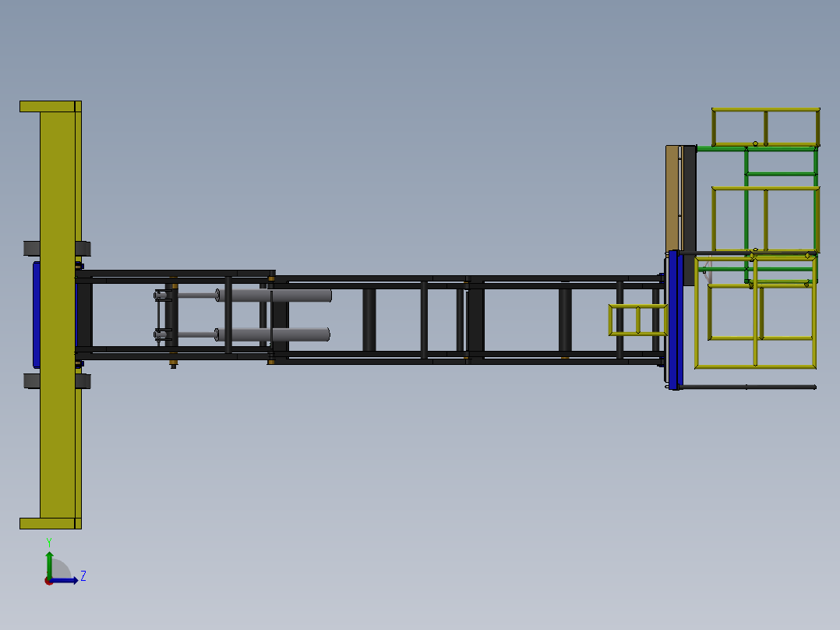Select the blue Z axis arrow
The height and width of the screenshot is (630, 840).
click(64, 580)
